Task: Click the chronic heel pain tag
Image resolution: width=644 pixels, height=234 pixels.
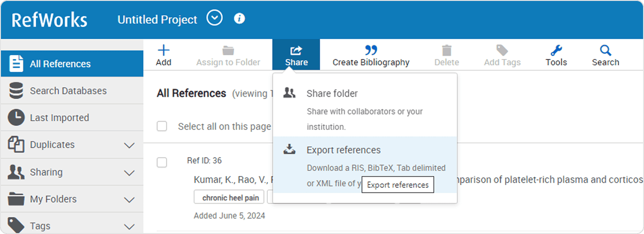Action: [229, 197]
